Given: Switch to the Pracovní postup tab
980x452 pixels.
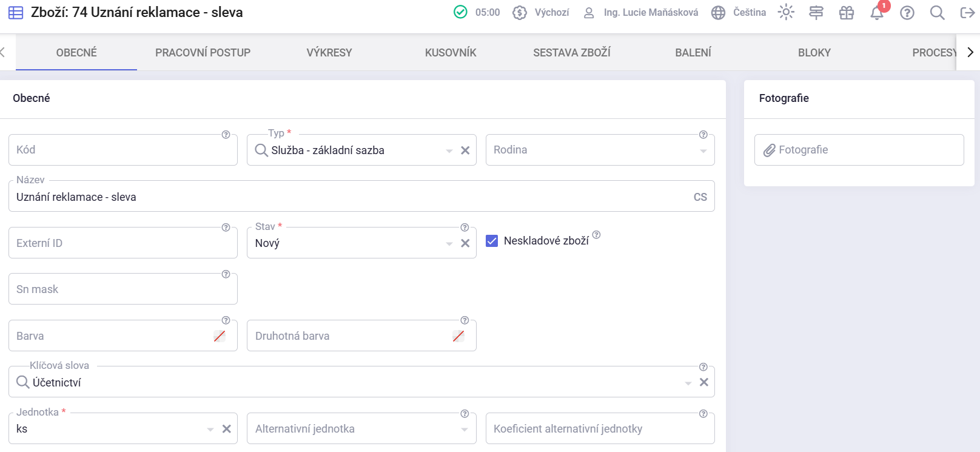Looking at the screenshot, I should point(203,53).
